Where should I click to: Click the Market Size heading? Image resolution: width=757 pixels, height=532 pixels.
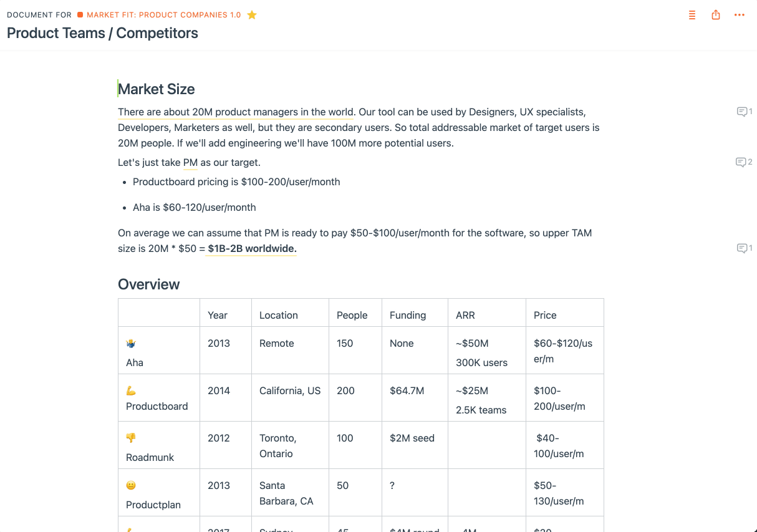(157, 89)
